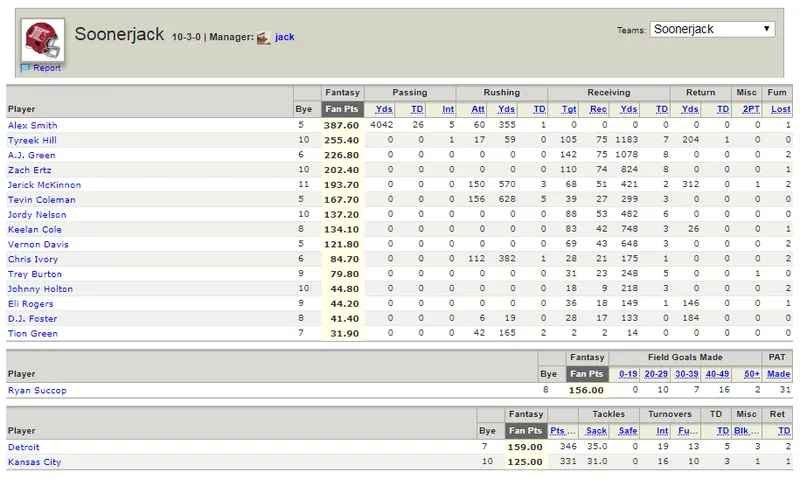Sort by the 2PT misc column
Image resolution: width=800 pixels, height=479 pixels.
[751, 109]
